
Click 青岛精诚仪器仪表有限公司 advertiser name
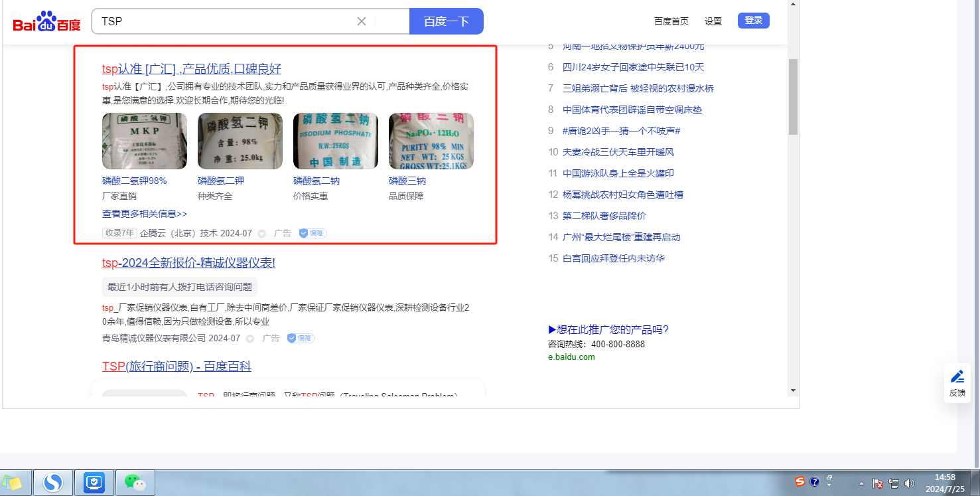pyautogui.click(x=154, y=338)
